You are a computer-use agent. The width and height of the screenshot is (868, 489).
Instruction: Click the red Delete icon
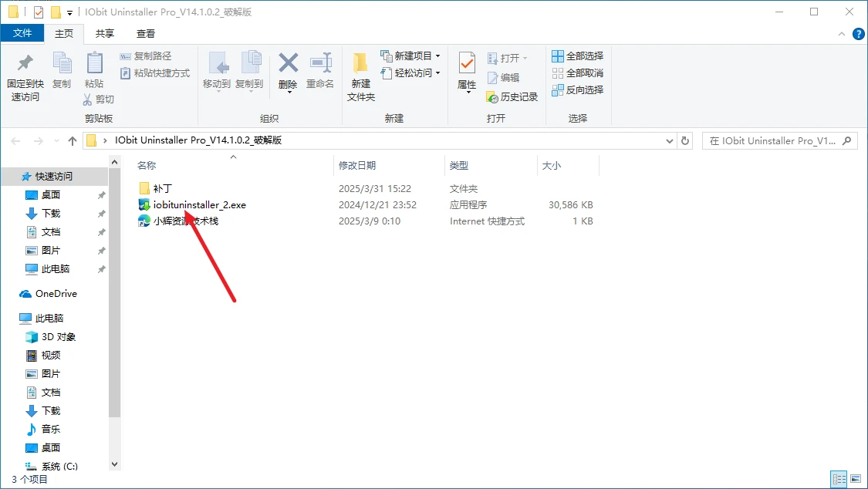tap(288, 72)
